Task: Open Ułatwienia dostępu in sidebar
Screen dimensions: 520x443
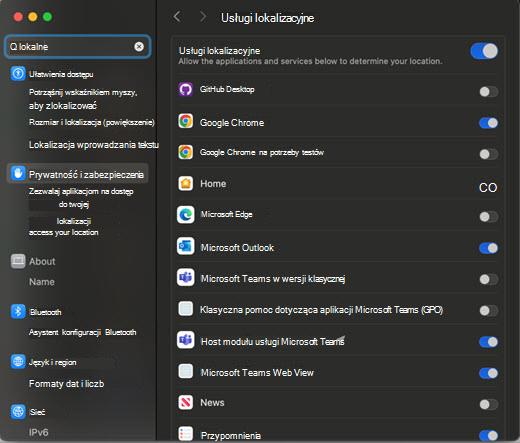Action: 61,74
